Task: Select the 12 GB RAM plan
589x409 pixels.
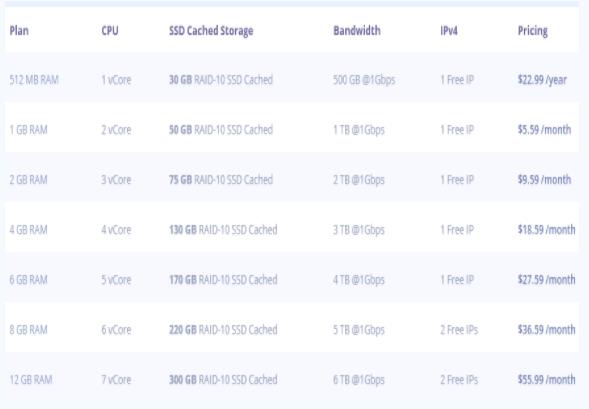Action: 31,379
